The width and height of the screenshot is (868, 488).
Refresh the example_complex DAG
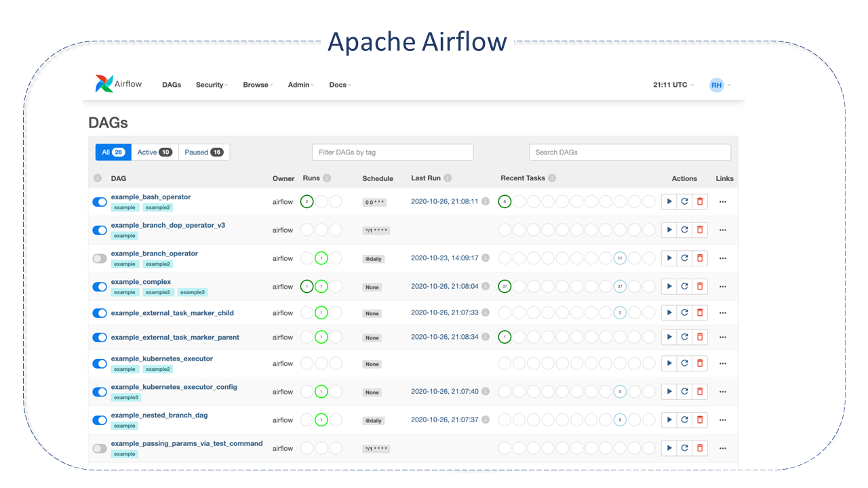click(685, 286)
